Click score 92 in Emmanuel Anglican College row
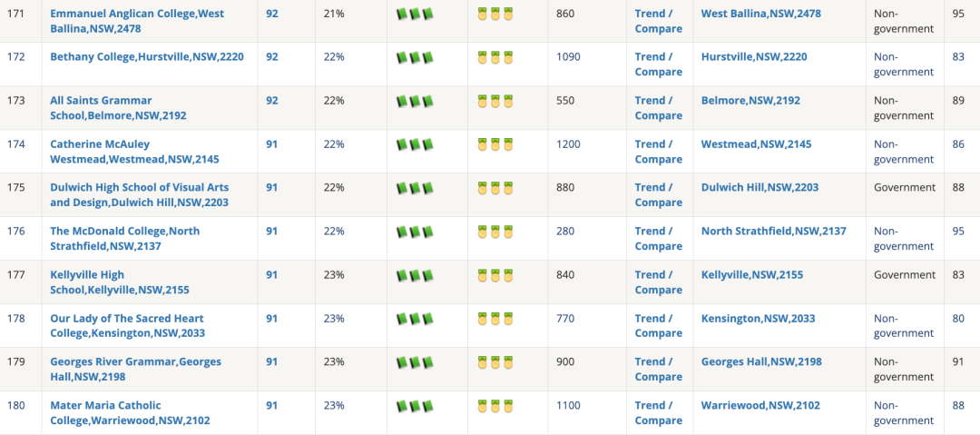Image resolution: width=980 pixels, height=435 pixels. 272,13
